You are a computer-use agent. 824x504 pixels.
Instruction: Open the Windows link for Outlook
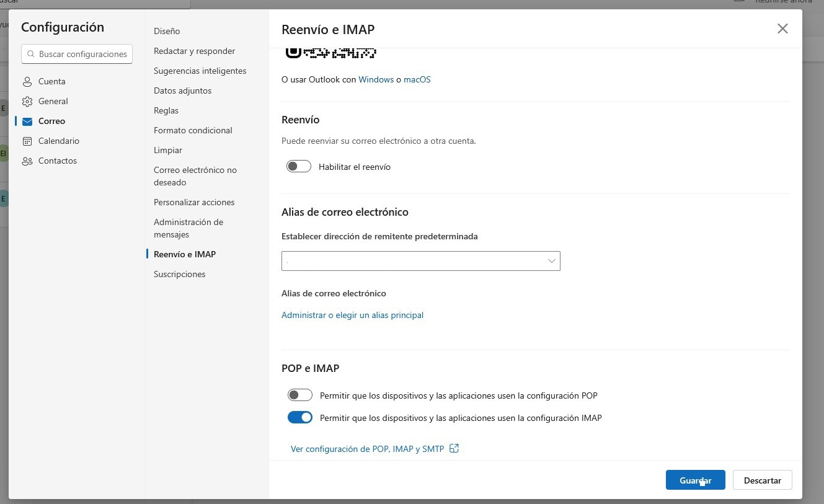(x=376, y=79)
